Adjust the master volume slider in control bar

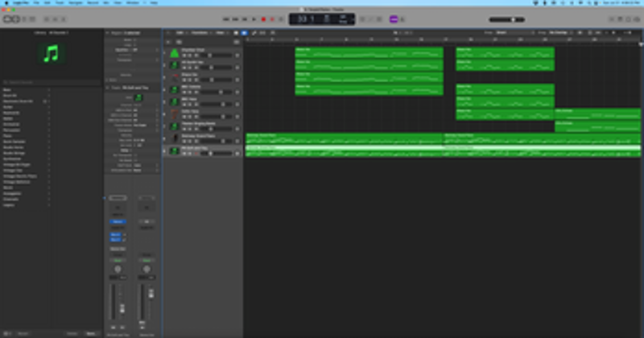click(507, 19)
